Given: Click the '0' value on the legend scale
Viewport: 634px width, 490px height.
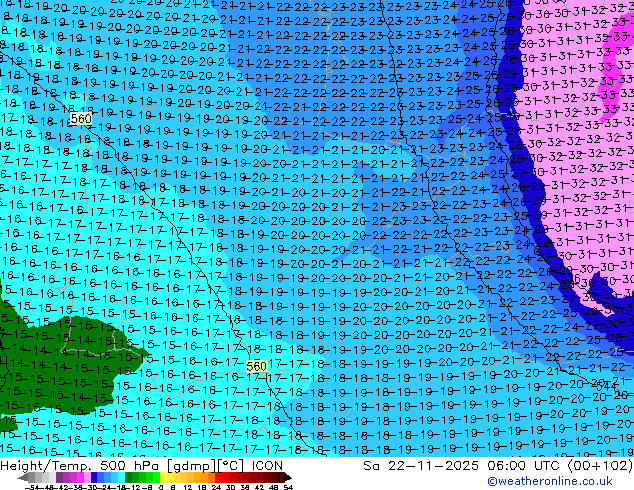Looking at the screenshot, I should (x=161, y=487).
